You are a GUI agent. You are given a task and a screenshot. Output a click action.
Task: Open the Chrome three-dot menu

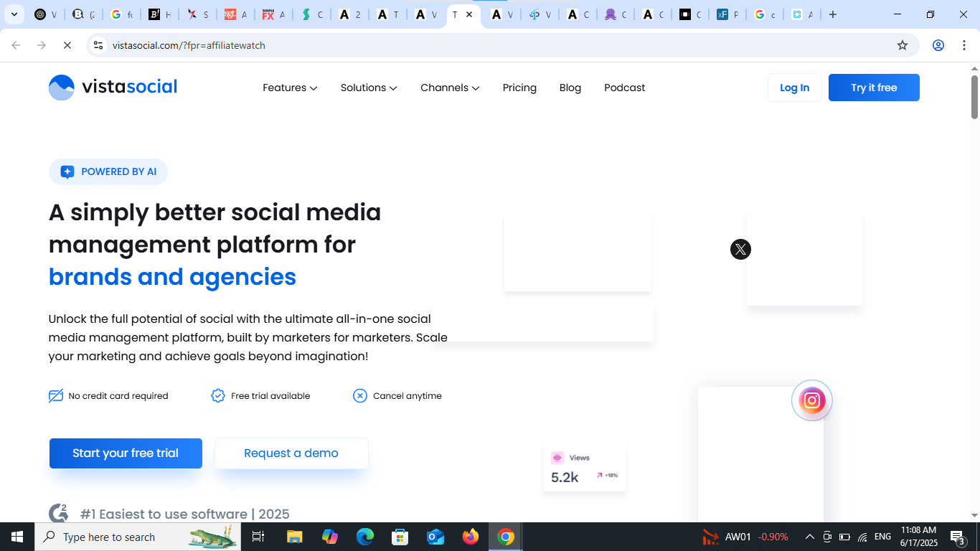(x=963, y=45)
